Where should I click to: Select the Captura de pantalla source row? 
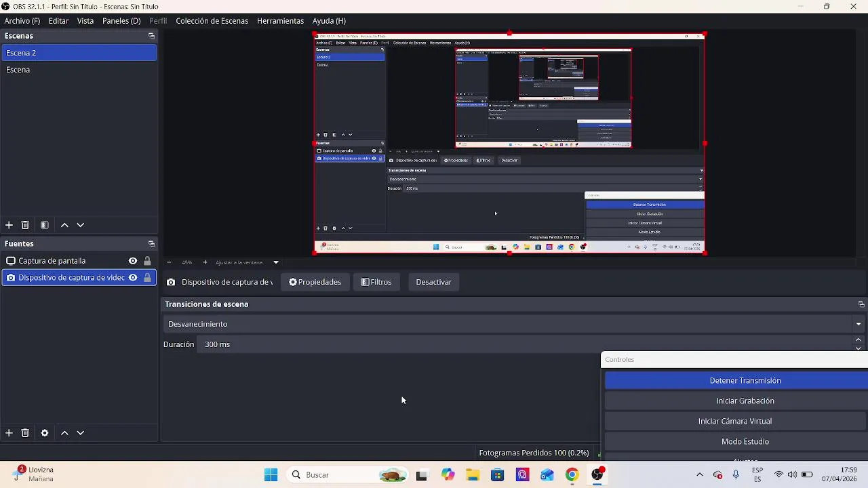click(x=79, y=261)
